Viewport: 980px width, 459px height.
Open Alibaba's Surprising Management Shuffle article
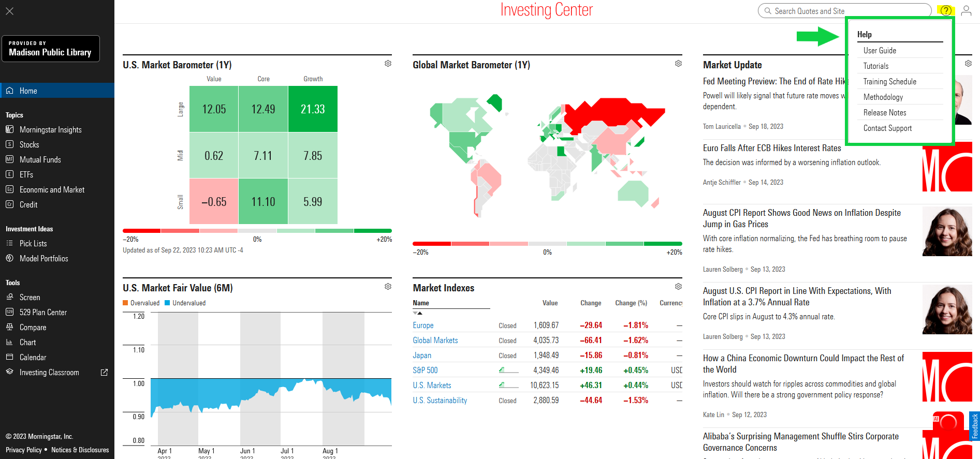tap(801, 442)
